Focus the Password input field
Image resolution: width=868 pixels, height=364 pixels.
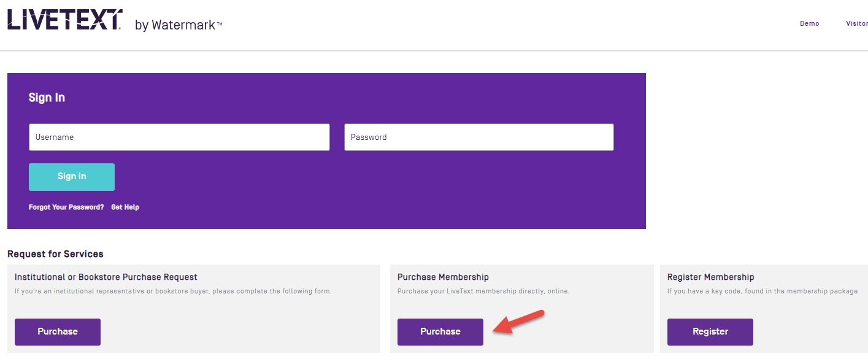point(479,137)
